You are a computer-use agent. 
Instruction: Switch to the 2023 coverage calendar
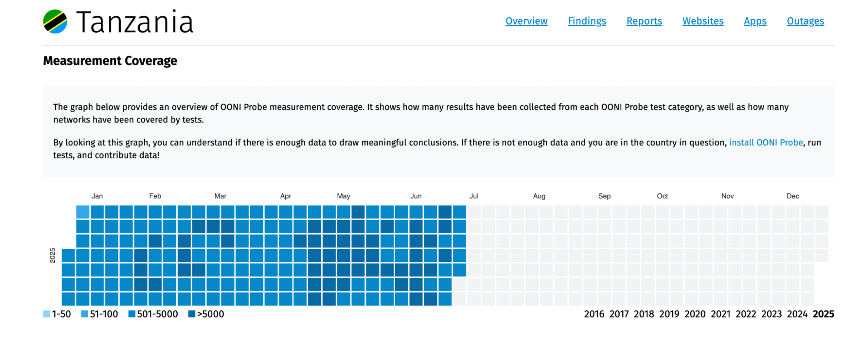[x=771, y=314]
